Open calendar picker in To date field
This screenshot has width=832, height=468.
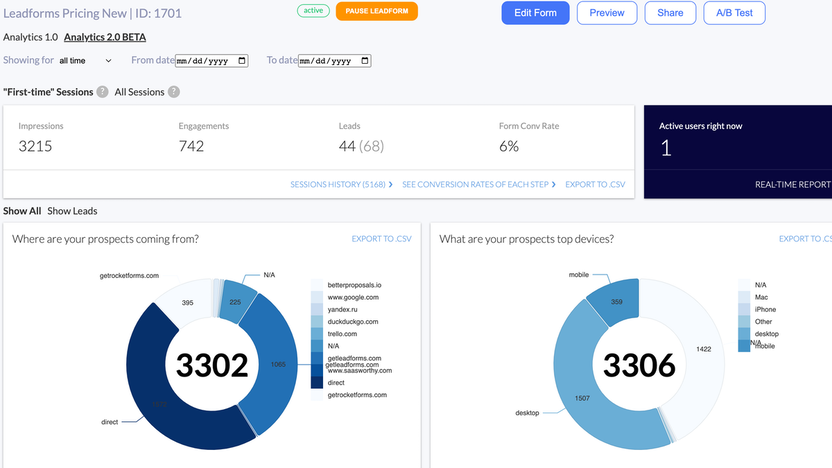(x=362, y=61)
